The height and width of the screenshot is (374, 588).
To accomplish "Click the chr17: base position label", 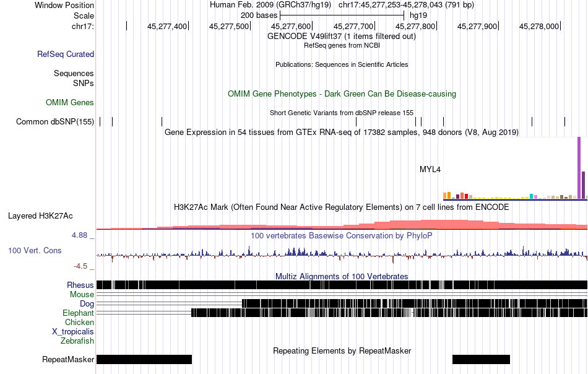I will coord(83,26).
